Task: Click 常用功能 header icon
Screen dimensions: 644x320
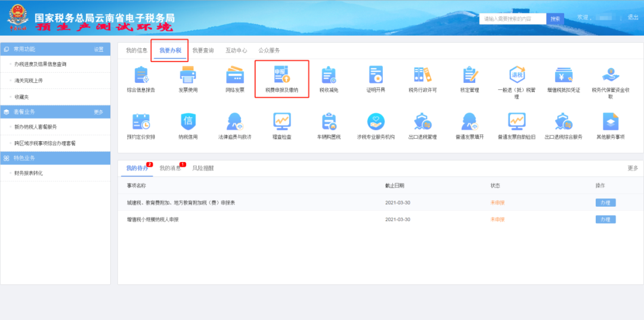Action: click(x=6, y=49)
